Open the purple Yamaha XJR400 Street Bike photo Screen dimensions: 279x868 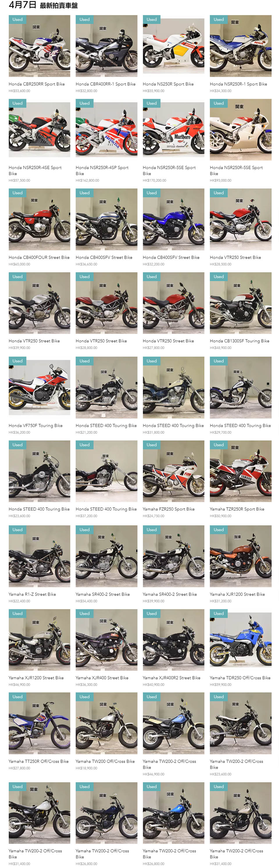click(x=106, y=640)
